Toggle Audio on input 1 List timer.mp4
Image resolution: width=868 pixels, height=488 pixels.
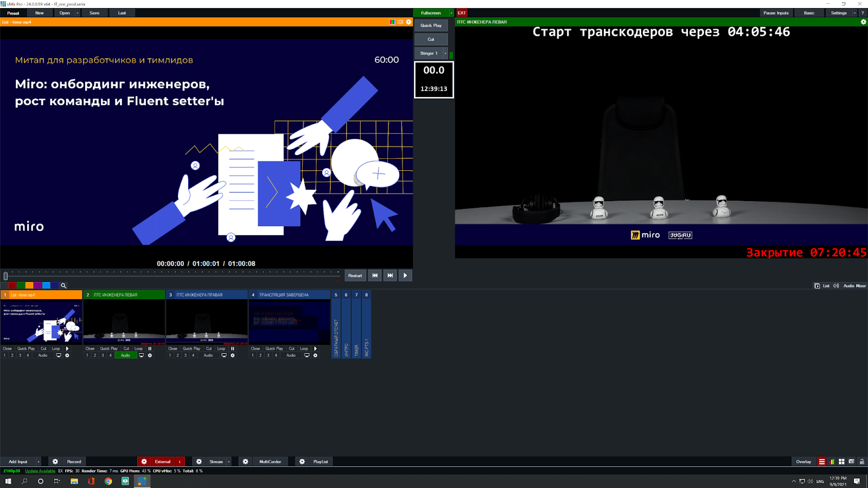click(43, 355)
